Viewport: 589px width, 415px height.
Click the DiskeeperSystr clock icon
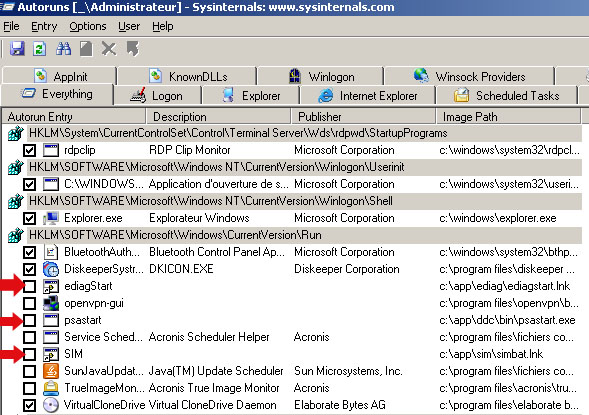(51, 269)
